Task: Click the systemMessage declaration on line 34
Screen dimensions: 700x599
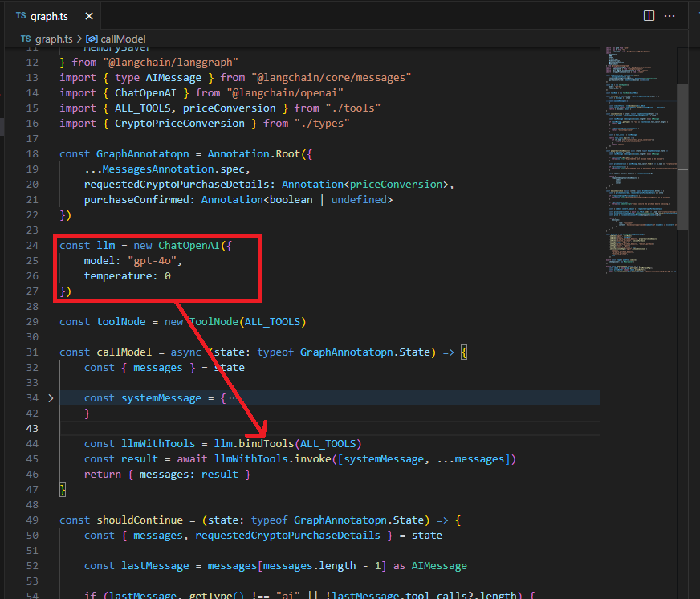Action: point(161,398)
